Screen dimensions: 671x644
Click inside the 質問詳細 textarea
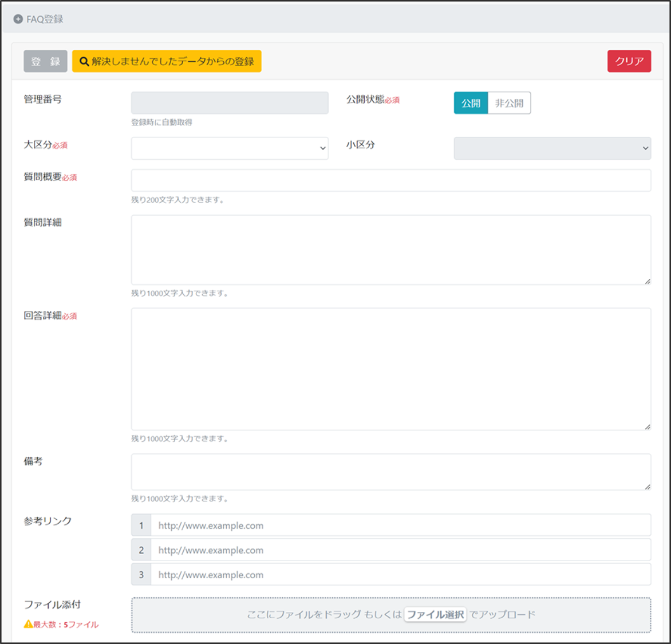390,250
